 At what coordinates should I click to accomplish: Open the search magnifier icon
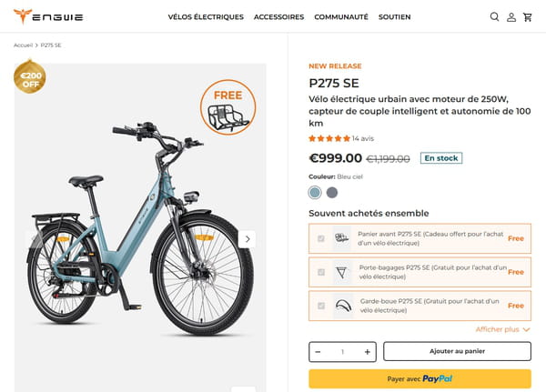click(x=494, y=16)
